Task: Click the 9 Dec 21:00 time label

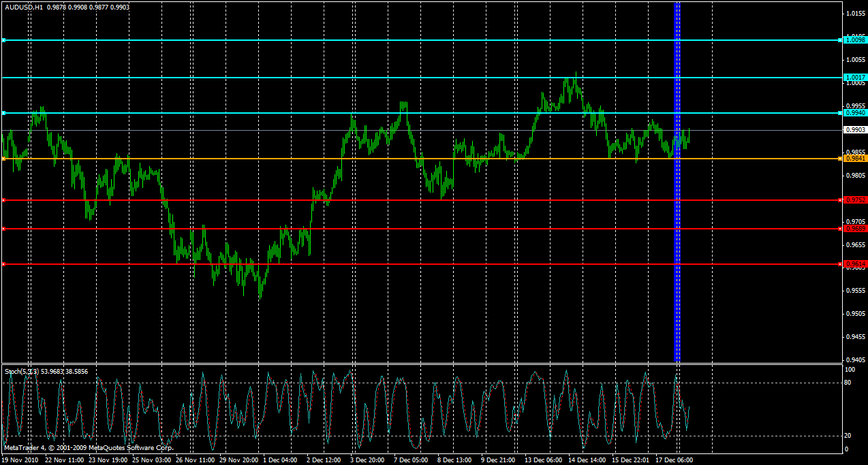Action: [x=498, y=460]
